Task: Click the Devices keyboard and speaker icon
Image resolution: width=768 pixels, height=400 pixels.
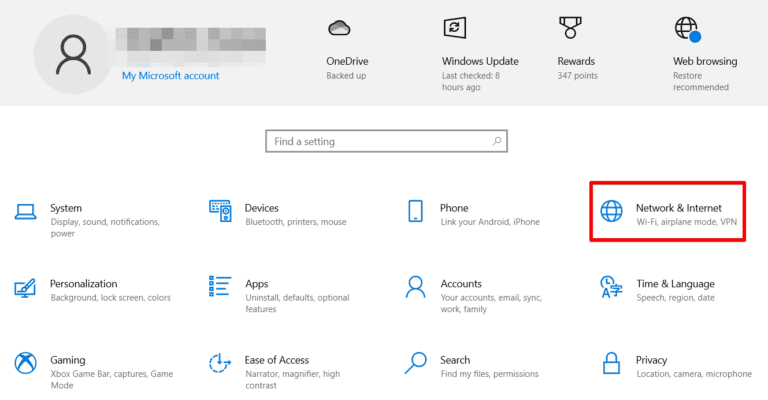Action: [x=220, y=211]
